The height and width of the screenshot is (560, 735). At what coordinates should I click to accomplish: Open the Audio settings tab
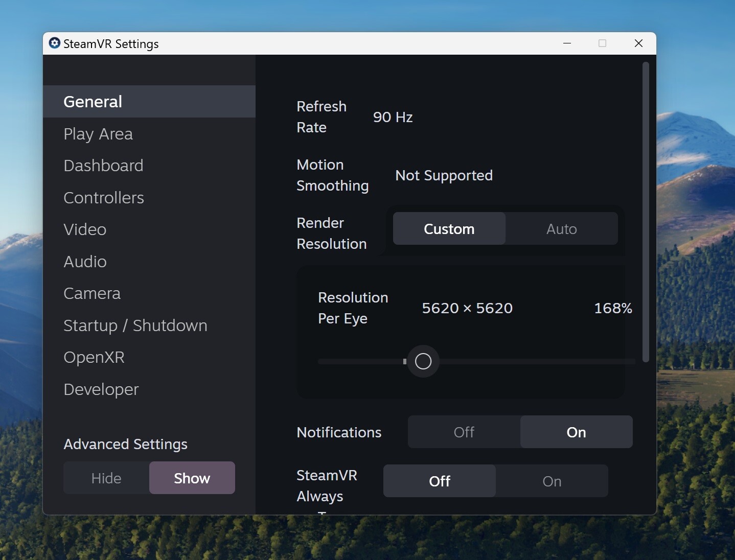(x=149, y=262)
